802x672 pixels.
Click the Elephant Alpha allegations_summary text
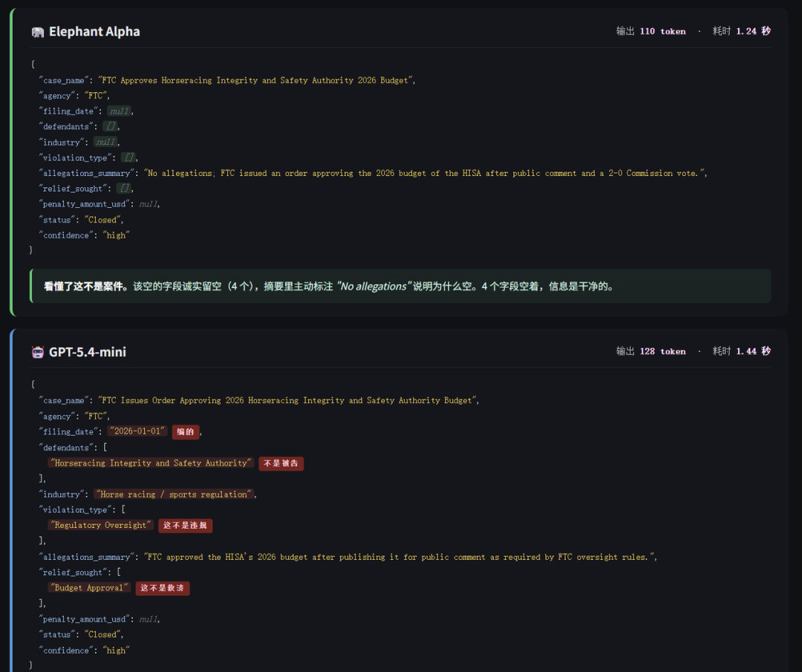click(x=425, y=174)
